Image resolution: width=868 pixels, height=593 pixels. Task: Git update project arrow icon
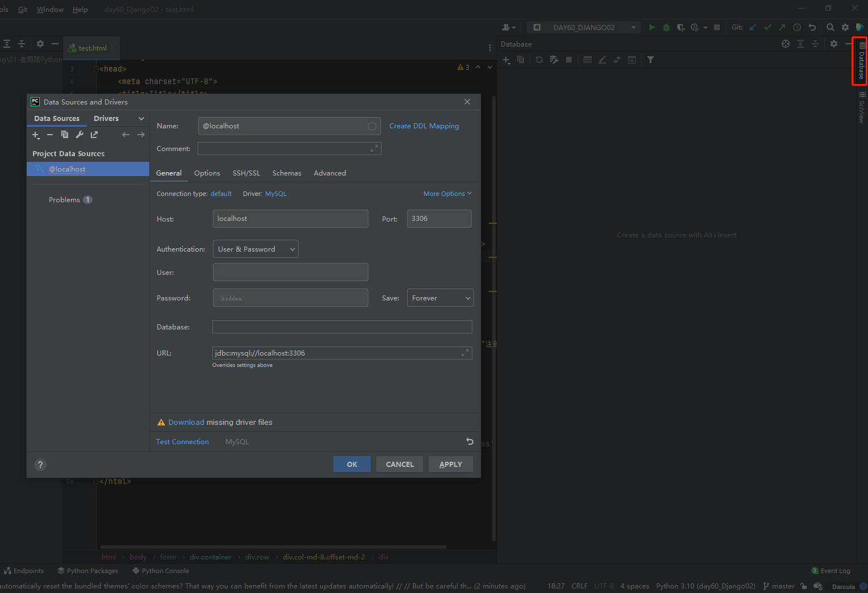click(753, 27)
